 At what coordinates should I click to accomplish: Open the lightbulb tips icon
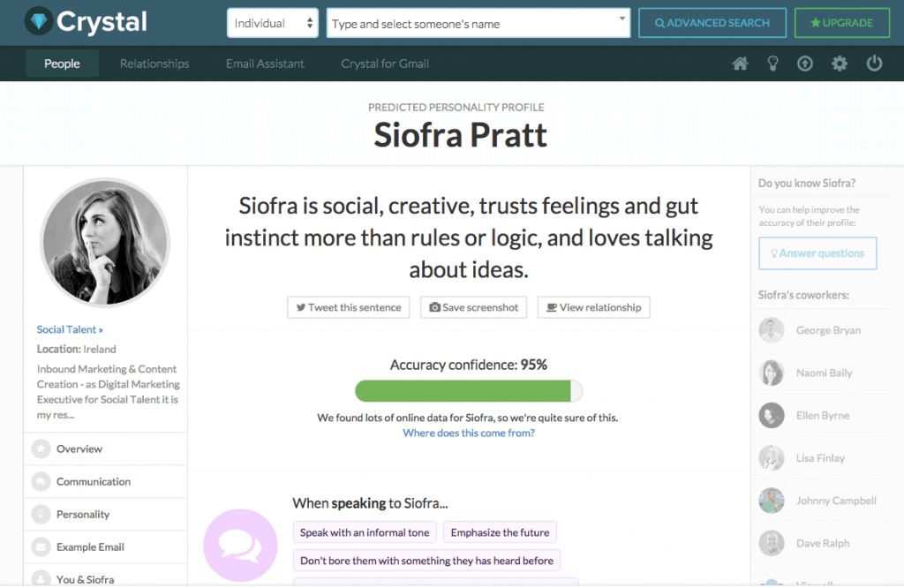click(772, 64)
